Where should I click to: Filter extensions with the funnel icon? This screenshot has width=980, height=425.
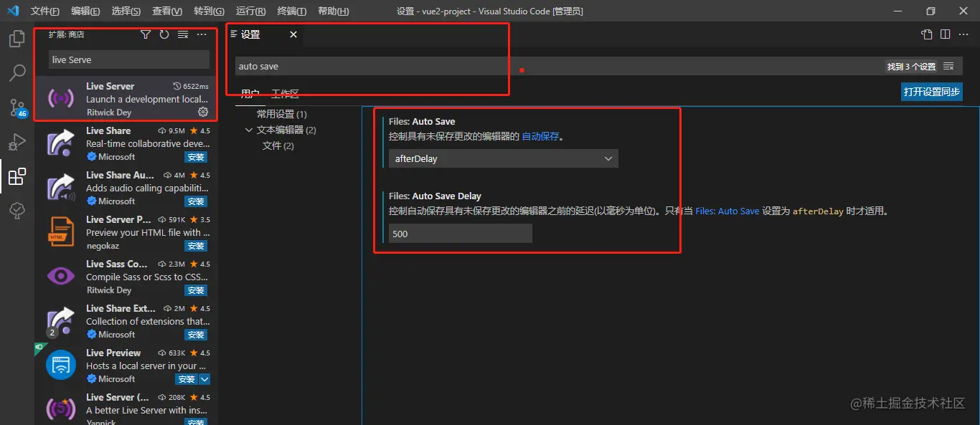pos(146,34)
